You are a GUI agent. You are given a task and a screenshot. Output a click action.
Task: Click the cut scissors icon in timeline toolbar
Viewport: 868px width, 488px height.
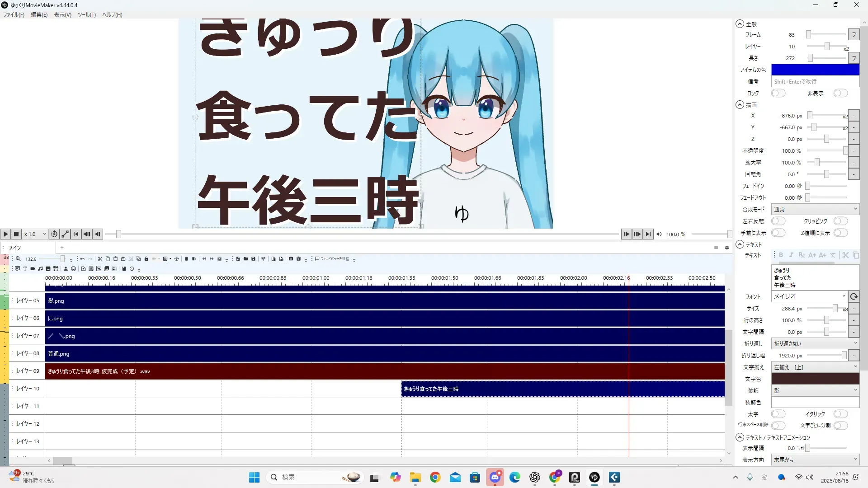pyautogui.click(x=100, y=259)
